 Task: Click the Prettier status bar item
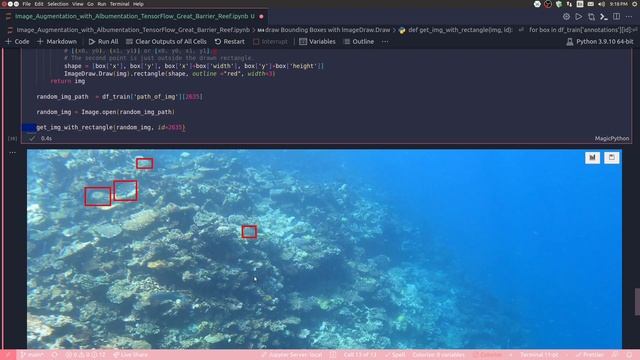(x=590, y=355)
